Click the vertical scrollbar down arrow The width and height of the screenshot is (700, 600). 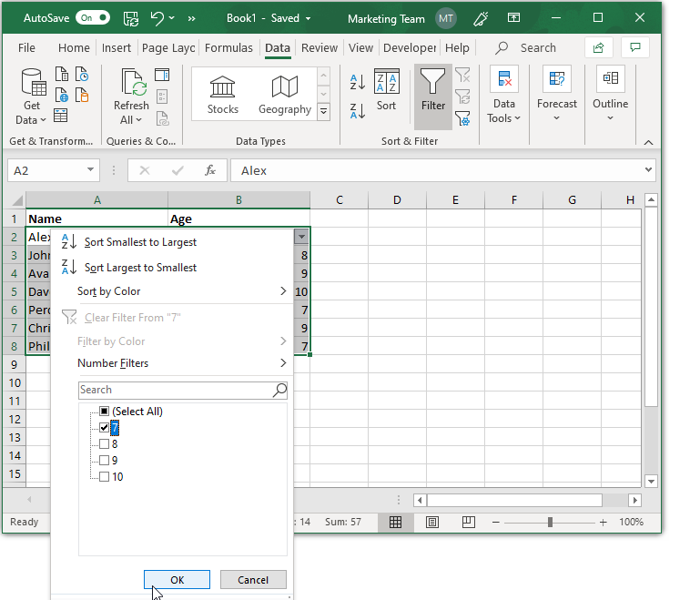pos(651,482)
